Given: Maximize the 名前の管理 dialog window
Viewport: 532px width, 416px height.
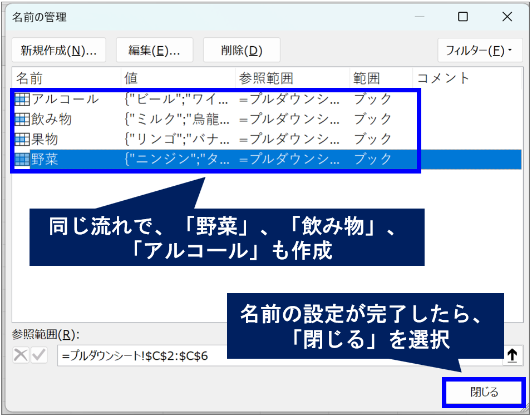Looking at the screenshot, I should click(x=462, y=17).
